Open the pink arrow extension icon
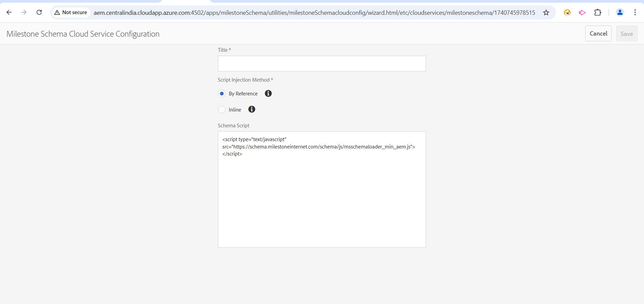This screenshot has height=304, width=644. point(582,12)
